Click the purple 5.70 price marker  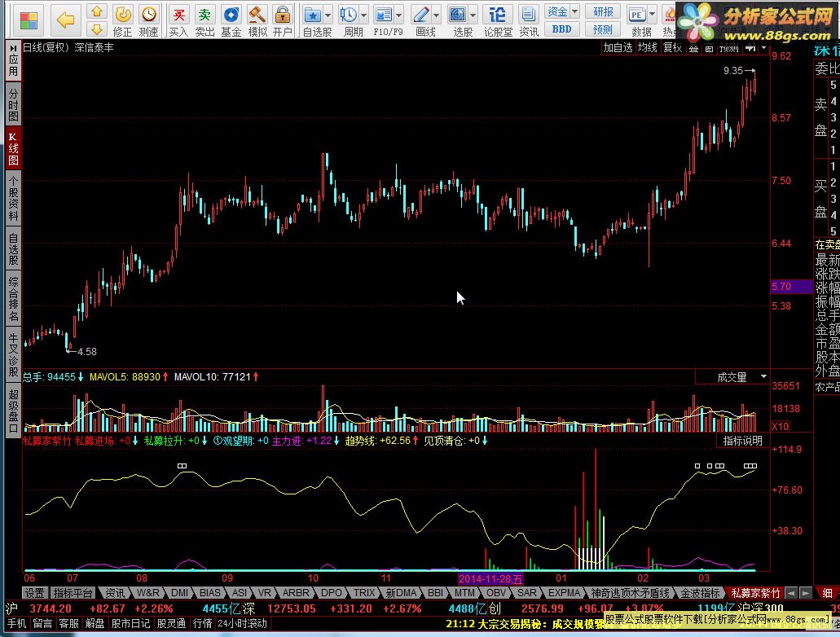coord(792,287)
